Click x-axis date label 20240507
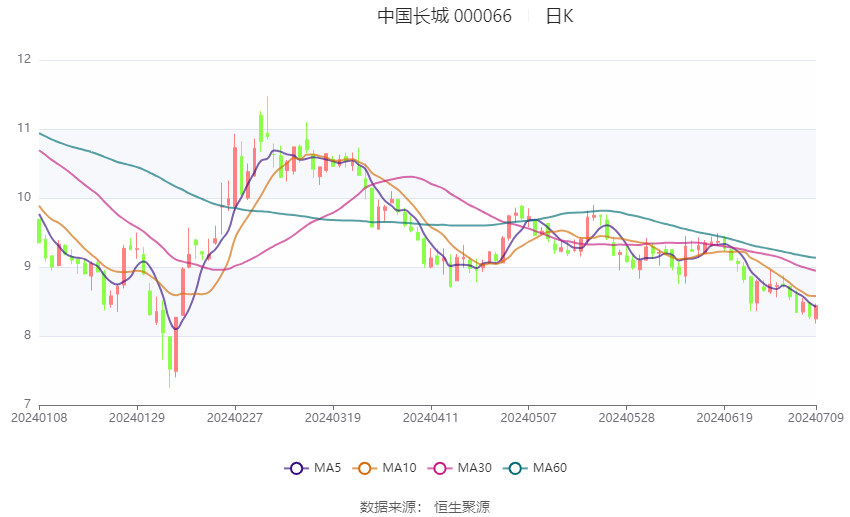This screenshot has width=850, height=517. point(529,418)
